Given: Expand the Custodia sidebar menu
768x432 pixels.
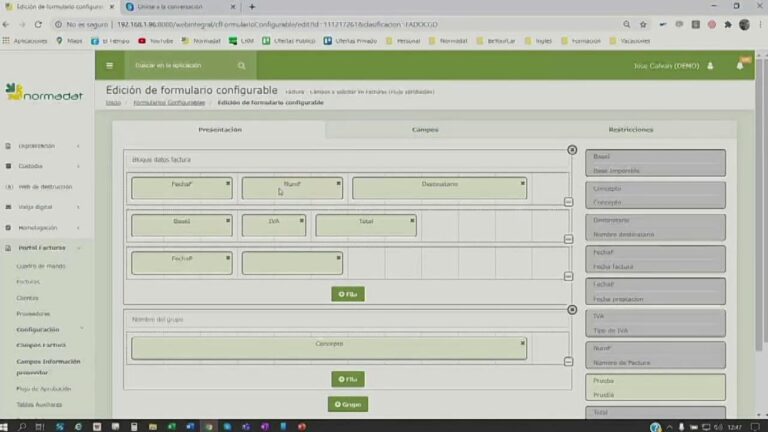Looking at the screenshot, I should (43, 166).
